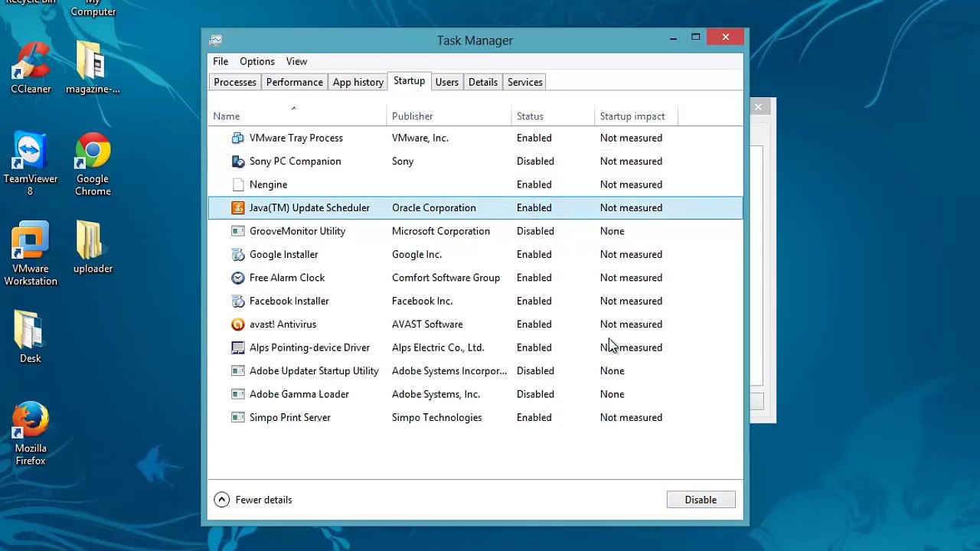Select the Adobe Updater Startup Utility name
980x551 pixels.
[314, 371]
